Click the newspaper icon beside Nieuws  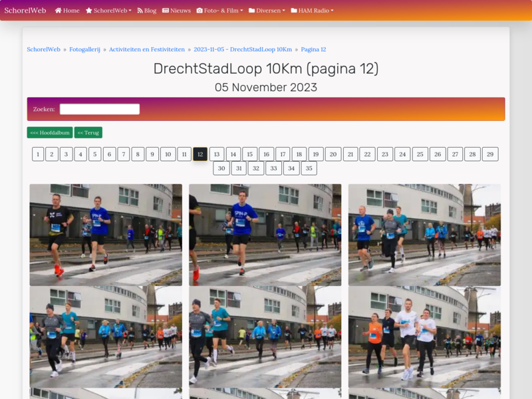pos(166,11)
